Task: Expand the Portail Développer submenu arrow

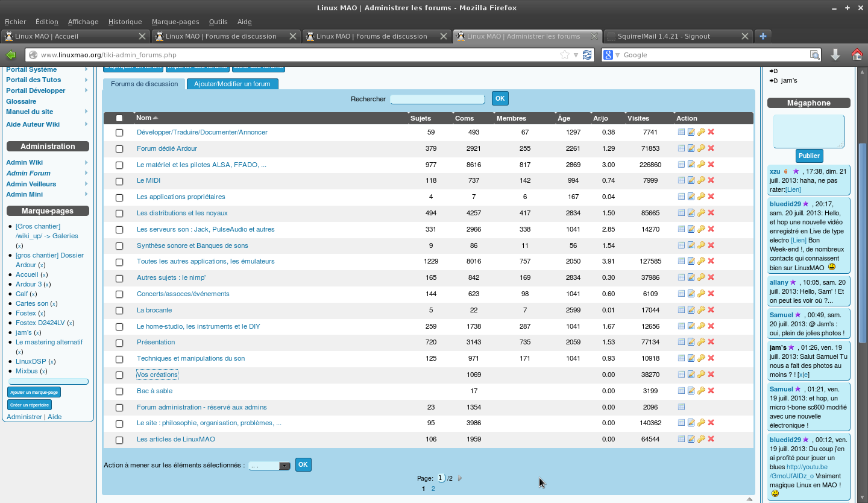Action: click(x=86, y=90)
